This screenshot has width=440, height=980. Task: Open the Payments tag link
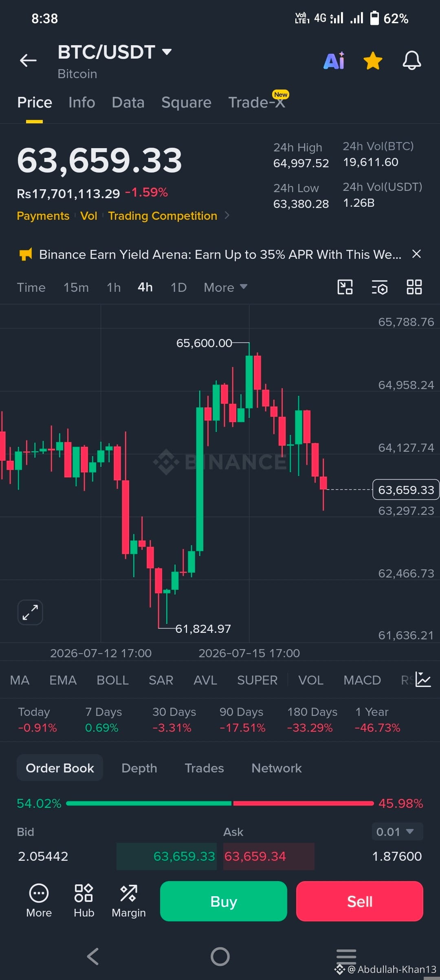[43, 216]
